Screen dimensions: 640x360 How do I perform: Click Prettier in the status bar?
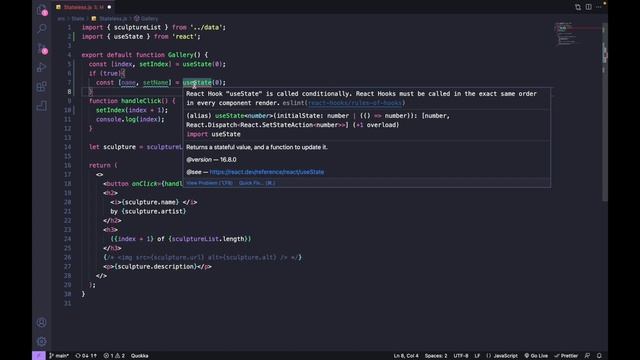click(x=566, y=356)
